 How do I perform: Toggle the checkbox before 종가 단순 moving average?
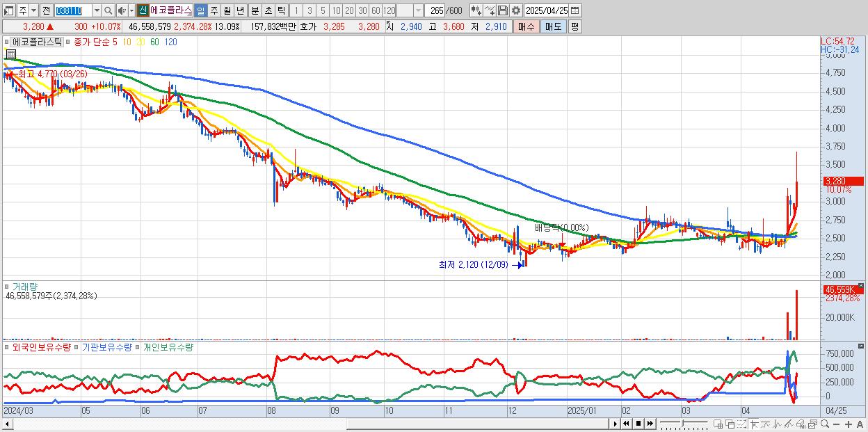click(69, 42)
